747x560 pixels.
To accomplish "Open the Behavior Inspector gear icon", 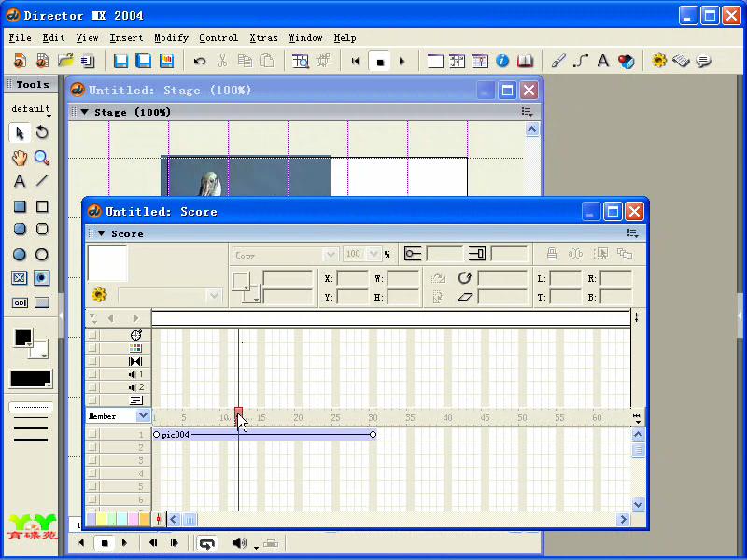I will pyautogui.click(x=659, y=61).
